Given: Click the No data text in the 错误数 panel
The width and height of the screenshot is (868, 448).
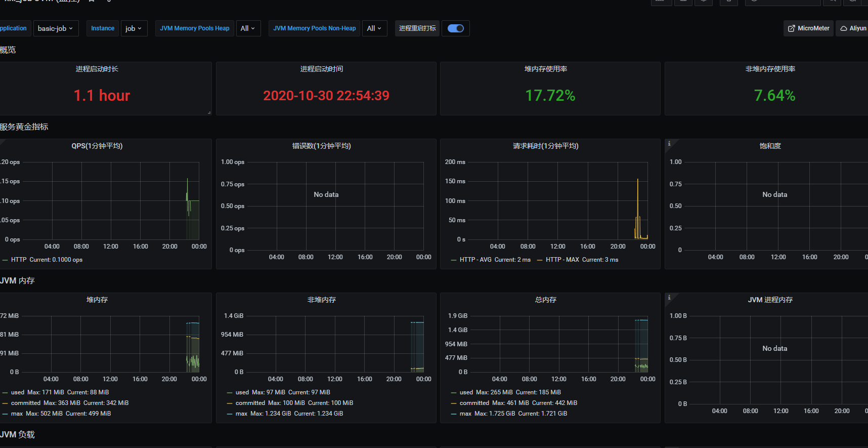Looking at the screenshot, I should tap(326, 194).
